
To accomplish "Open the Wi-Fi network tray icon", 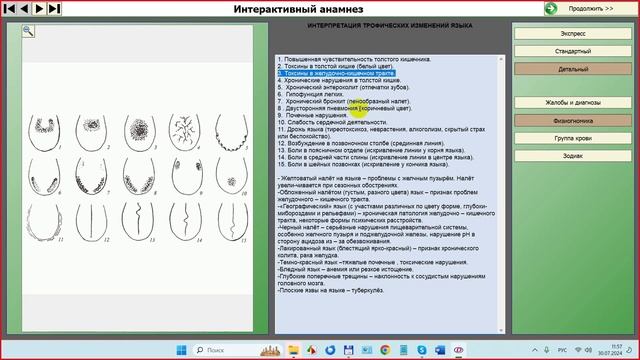I will [x=578, y=350].
